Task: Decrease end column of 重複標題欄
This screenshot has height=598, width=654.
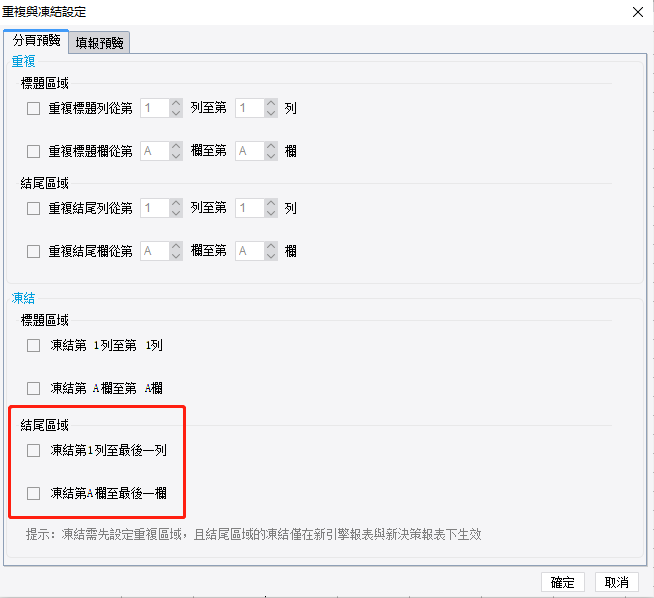Action: coord(271,156)
